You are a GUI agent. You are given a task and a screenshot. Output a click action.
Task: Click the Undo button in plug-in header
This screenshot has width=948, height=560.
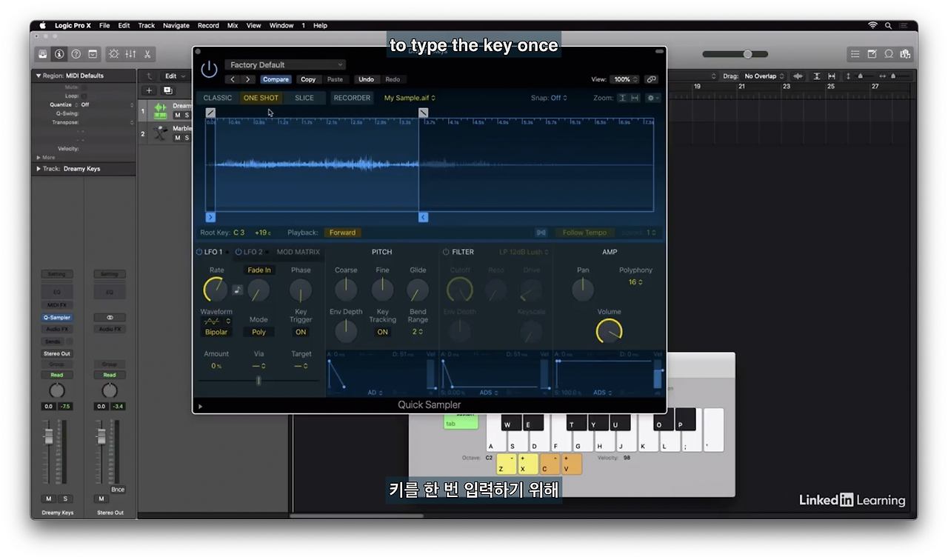pyautogui.click(x=366, y=79)
